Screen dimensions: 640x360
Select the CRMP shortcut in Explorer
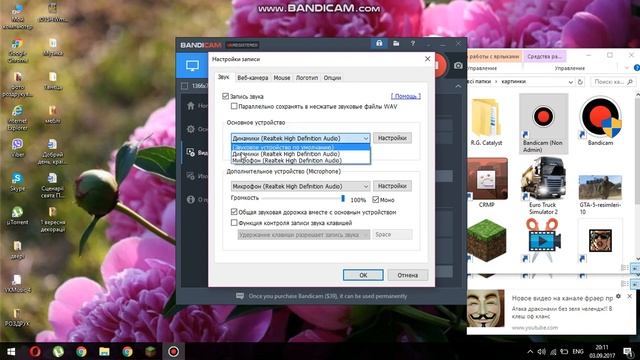(486, 183)
